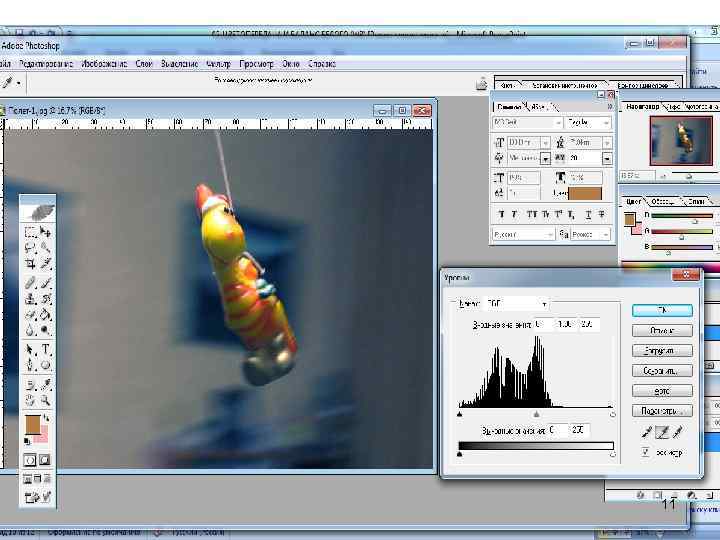Click the toolbox foreground color swatch
The image size is (720, 540).
(x=33, y=425)
